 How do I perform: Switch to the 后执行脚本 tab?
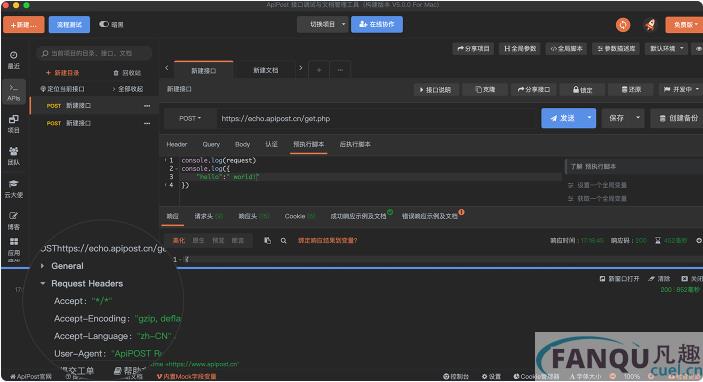pyautogui.click(x=355, y=144)
